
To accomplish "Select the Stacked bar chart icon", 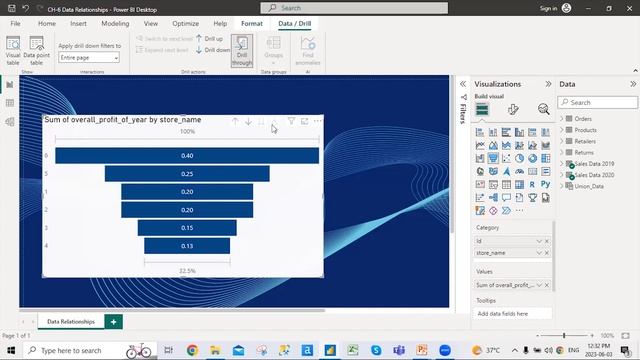I will pos(480,132).
